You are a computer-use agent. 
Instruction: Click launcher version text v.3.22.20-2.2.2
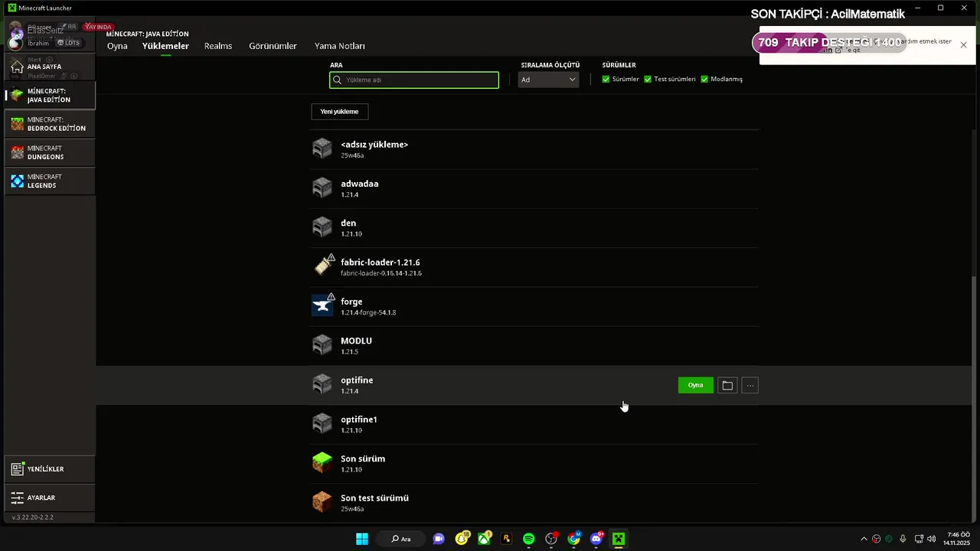(x=33, y=518)
